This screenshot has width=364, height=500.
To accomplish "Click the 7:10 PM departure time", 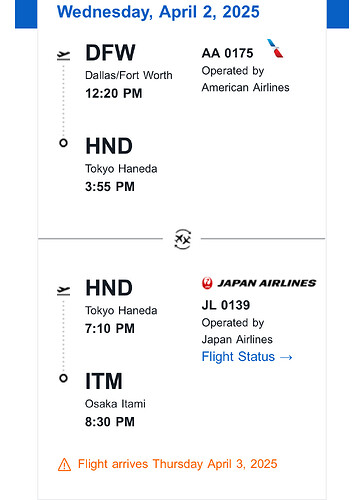I will (x=110, y=329).
